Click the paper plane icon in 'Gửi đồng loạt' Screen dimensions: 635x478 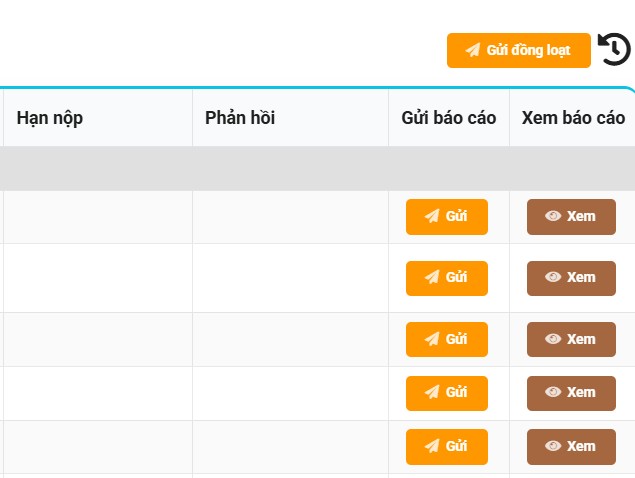coord(473,50)
